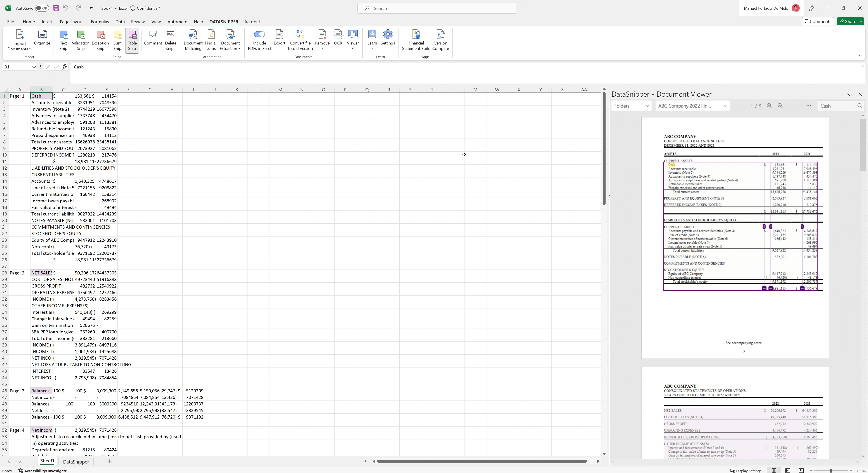Viewport: 868px width, 473px height.
Task: Click the Export icon
Action: (279, 40)
